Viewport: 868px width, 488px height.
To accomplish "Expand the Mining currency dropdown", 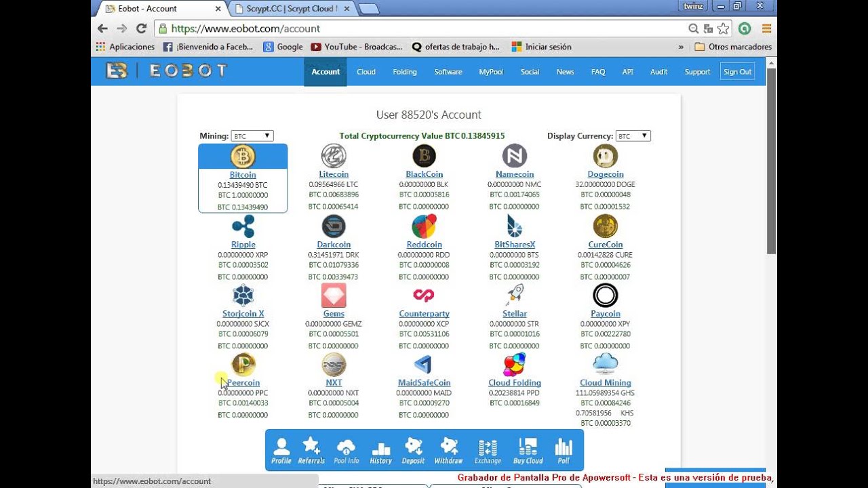I will (252, 136).
